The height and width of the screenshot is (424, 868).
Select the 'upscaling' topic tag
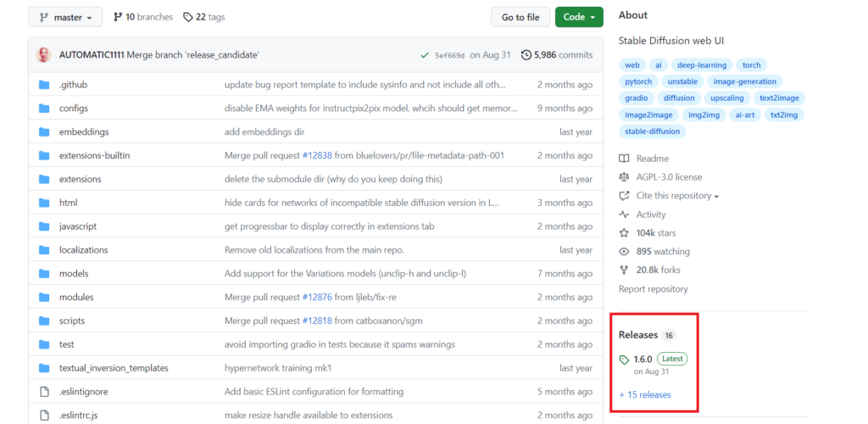[727, 98]
